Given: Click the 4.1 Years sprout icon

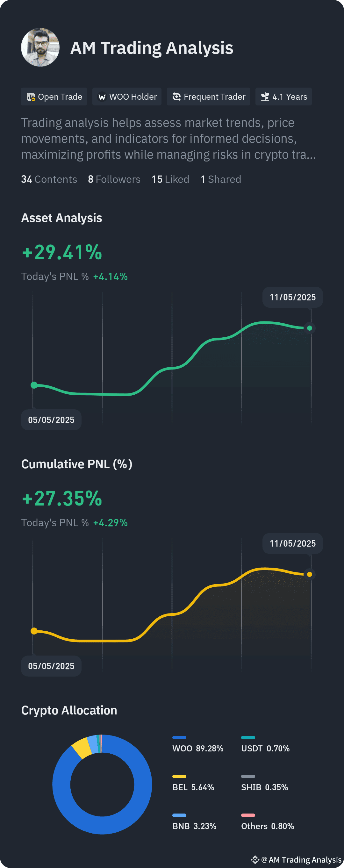Looking at the screenshot, I should click(265, 97).
